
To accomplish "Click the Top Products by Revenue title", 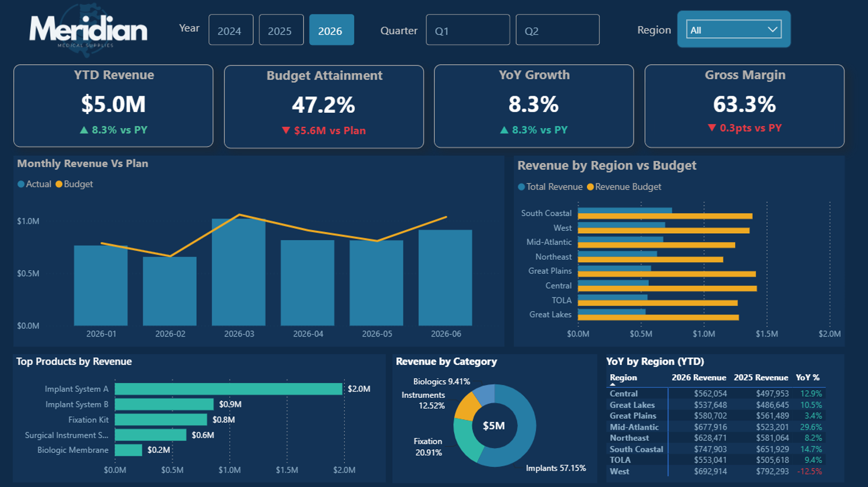I will (x=74, y=361).
